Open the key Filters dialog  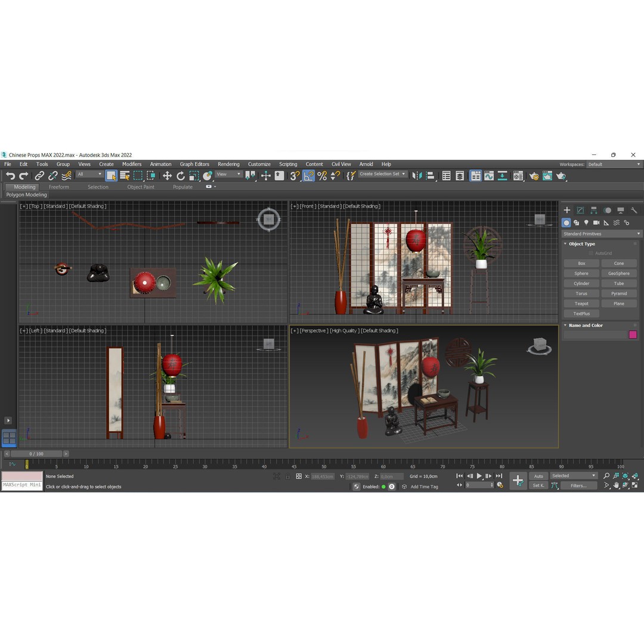[578, 485]
